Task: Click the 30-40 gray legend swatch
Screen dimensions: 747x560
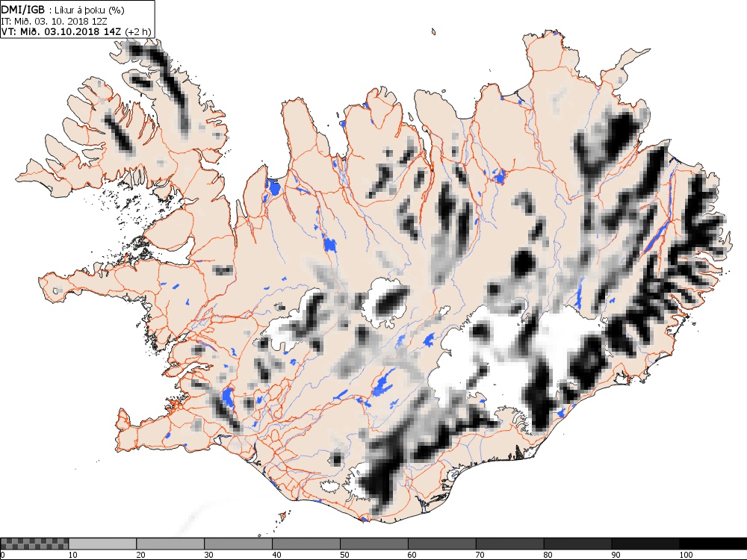Action: click(x=238, y=544)
